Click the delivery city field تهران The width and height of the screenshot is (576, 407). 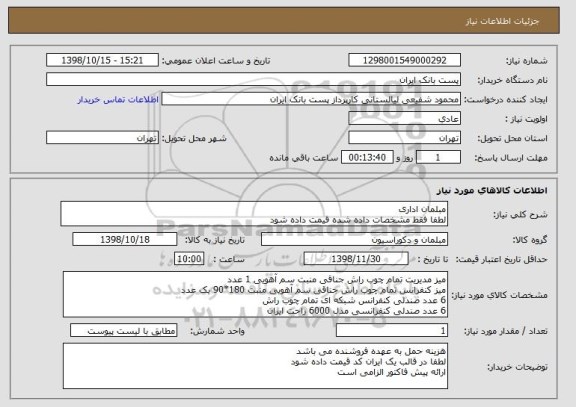[x=102, y=138]
